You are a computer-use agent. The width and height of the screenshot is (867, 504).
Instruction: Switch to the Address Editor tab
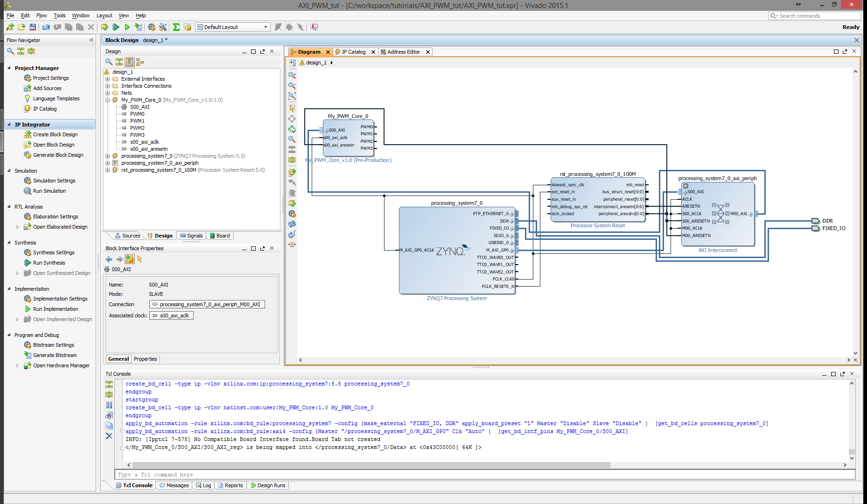403,52
